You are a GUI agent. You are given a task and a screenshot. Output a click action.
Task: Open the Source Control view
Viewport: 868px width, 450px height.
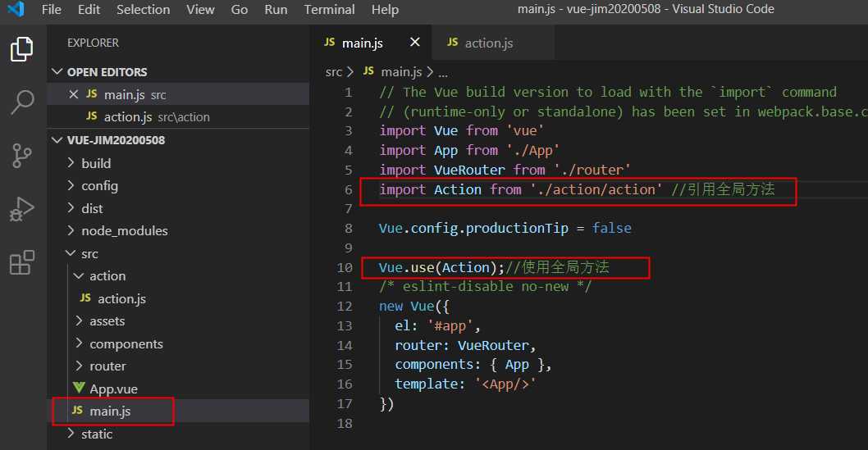[x=22, y=156]
